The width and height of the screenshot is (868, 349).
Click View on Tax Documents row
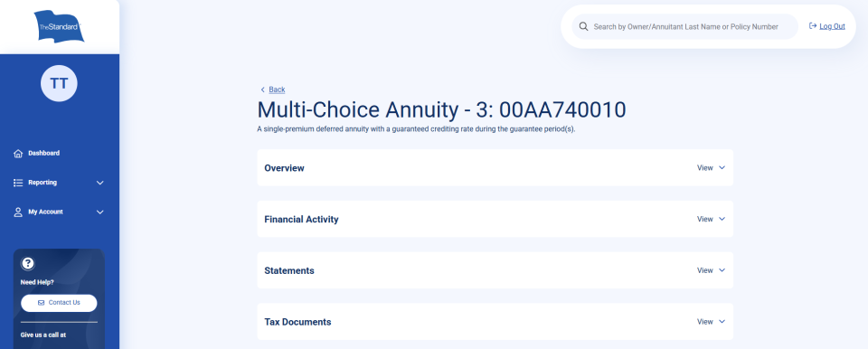point(704,321)
